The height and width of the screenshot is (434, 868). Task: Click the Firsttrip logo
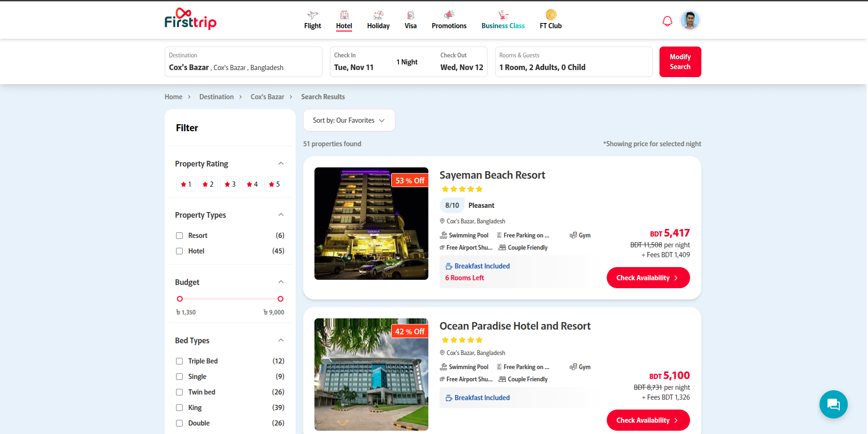(x=190, y=19)
